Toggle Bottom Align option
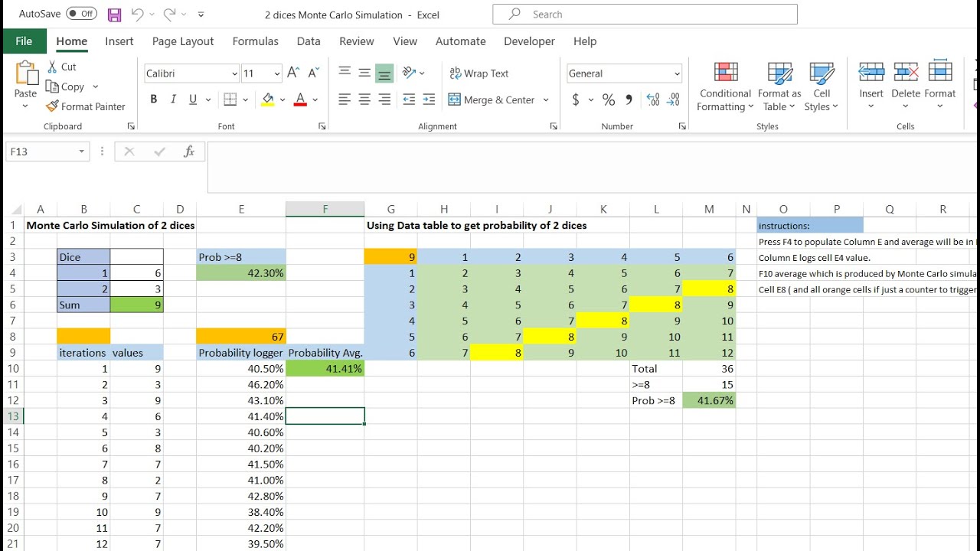 pyautogui.click(x=384, y=73)
